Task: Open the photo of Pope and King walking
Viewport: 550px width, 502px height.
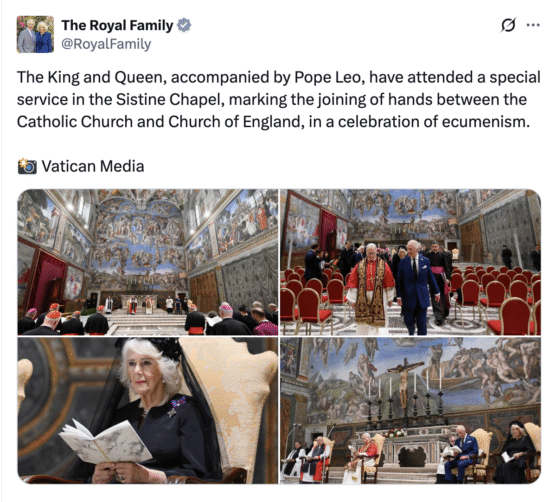Action: click(x=410, y=262)
